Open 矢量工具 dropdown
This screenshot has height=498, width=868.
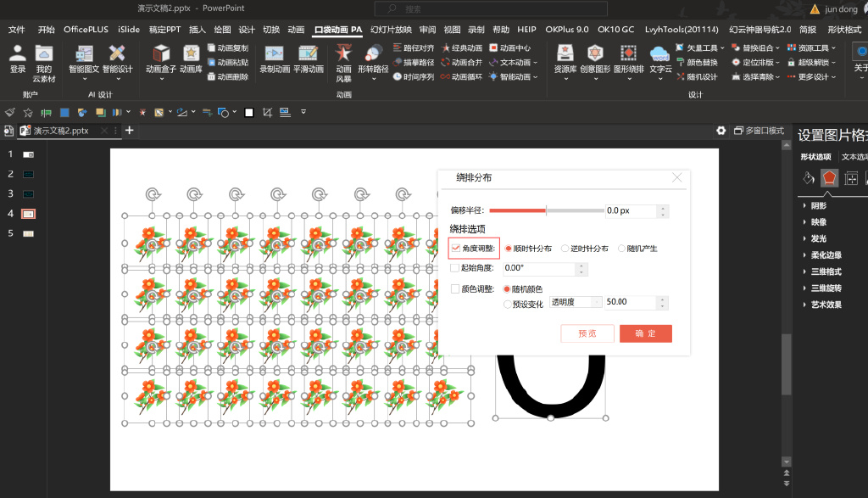coord(700,48)
